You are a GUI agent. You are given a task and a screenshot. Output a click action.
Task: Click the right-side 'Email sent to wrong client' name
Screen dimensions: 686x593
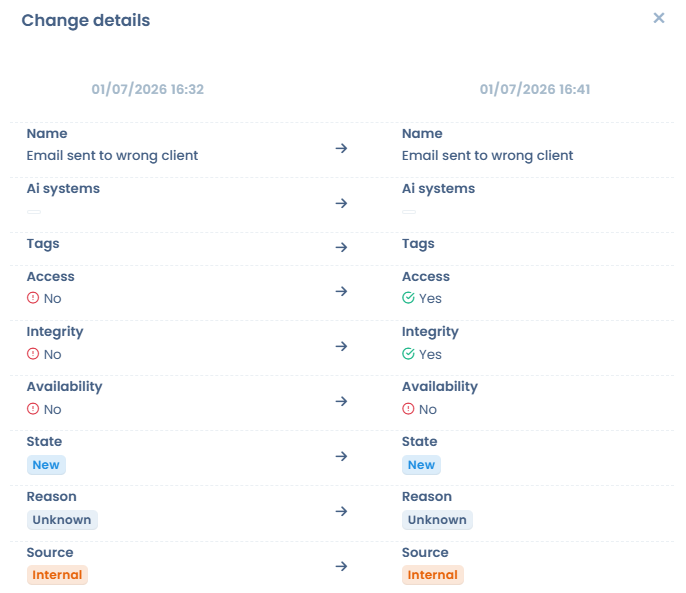click(x=487, y=156)
